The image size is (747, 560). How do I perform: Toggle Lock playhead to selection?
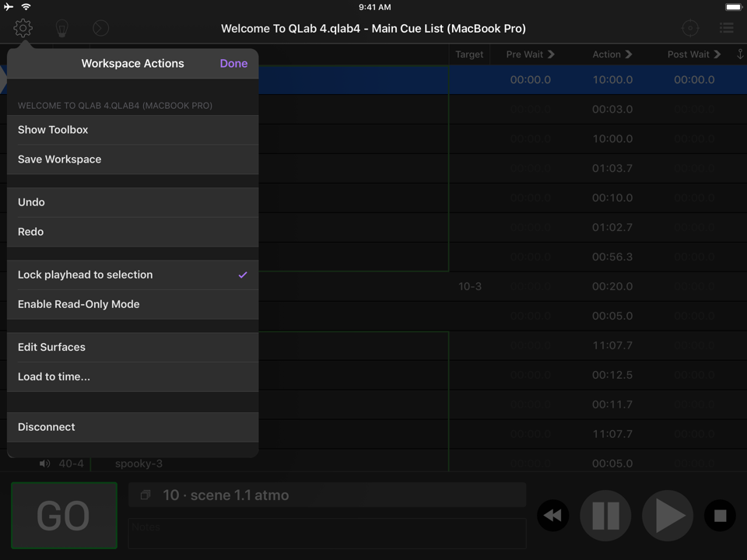[x=132, y=275]
